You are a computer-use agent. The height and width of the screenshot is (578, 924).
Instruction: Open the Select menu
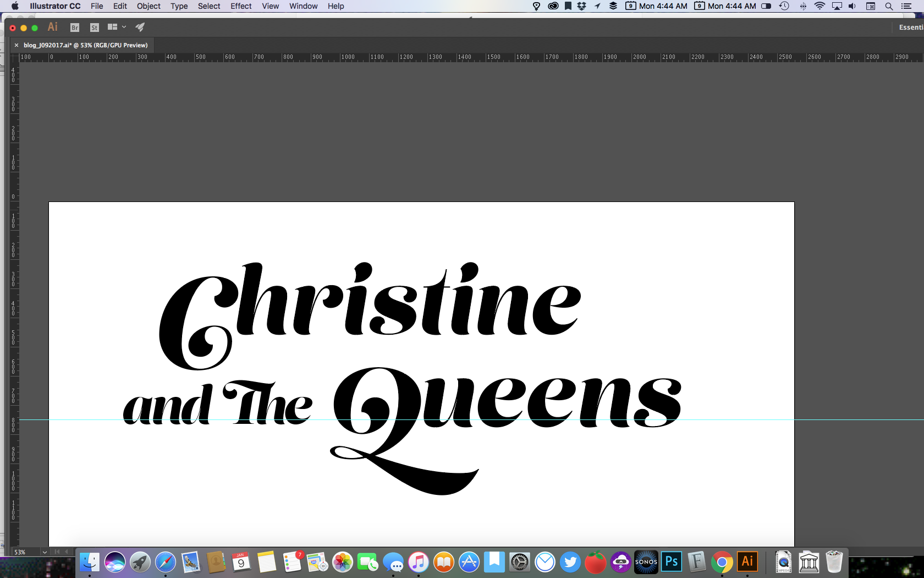pyautogui.click(x=209, y=6)
